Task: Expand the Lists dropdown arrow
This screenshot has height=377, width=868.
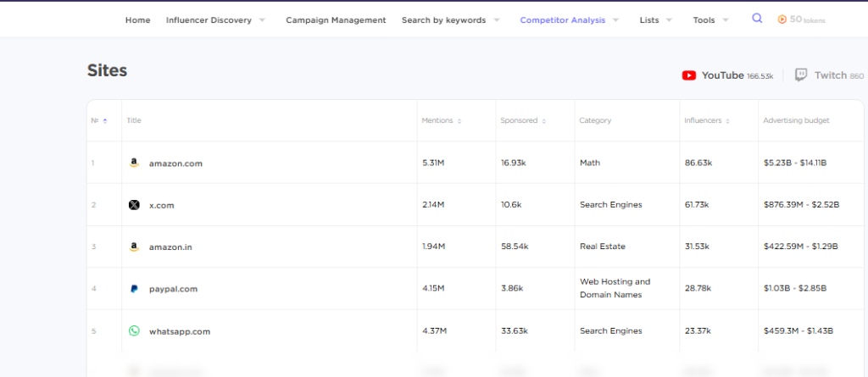Action: click(x=669, y=20)
